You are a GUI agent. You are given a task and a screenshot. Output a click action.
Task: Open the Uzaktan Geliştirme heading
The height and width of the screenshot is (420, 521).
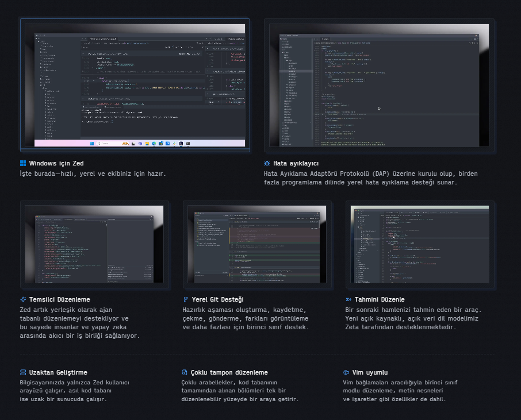(58, 372)
